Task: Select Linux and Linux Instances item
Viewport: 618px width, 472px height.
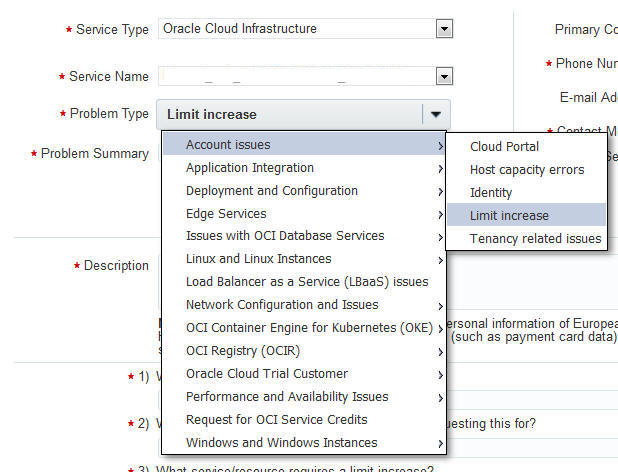Action: 304,259
